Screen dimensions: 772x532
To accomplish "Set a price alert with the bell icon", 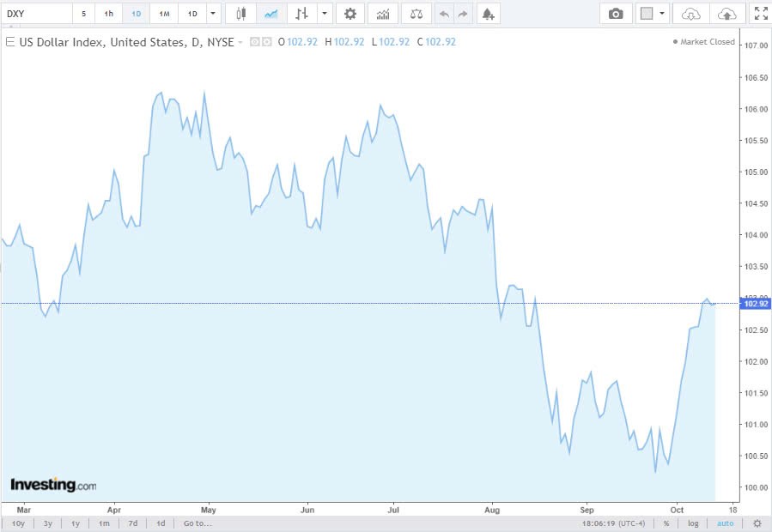I will tap(488, 13).
